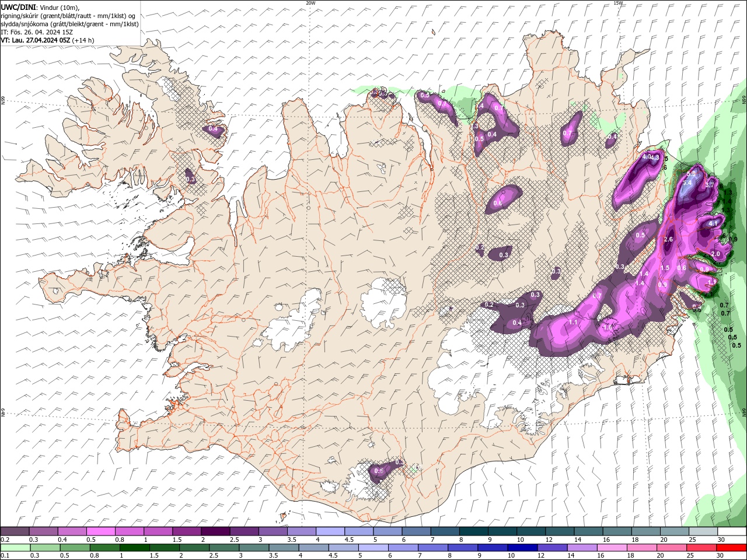Click the snow legend swatch labeled 0.5
This screenshot has width=747, height=560.
tap(100, 531)
